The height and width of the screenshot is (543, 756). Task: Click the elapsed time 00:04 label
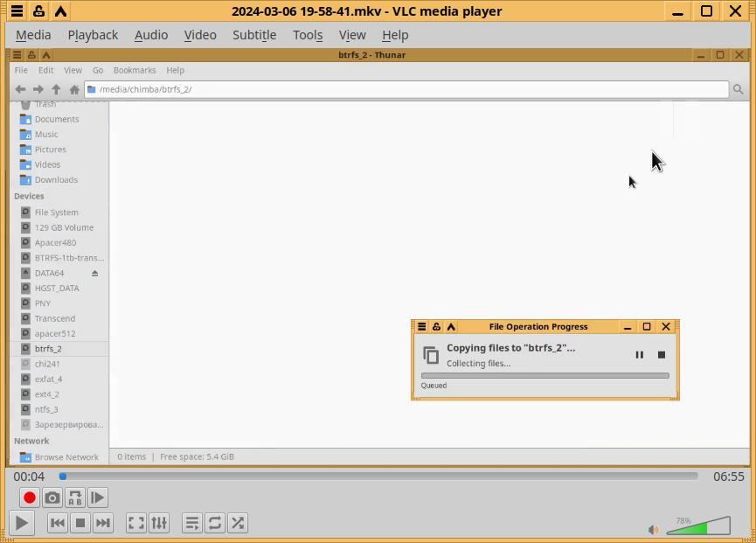coord(29,477)
